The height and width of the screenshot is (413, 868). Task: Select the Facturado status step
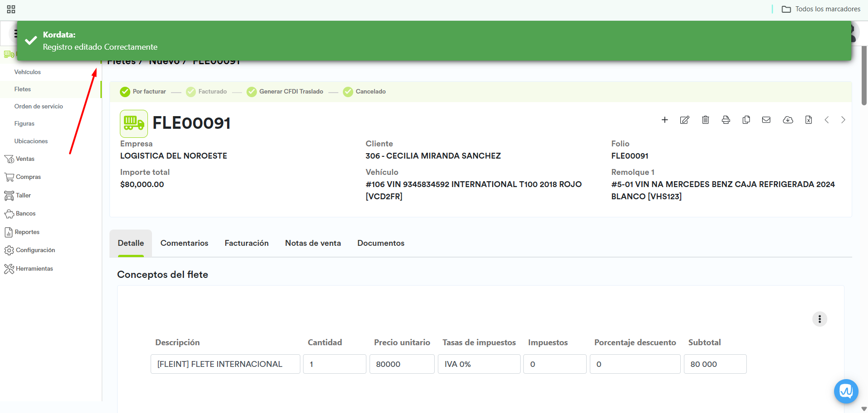click(x=207, y=92)
